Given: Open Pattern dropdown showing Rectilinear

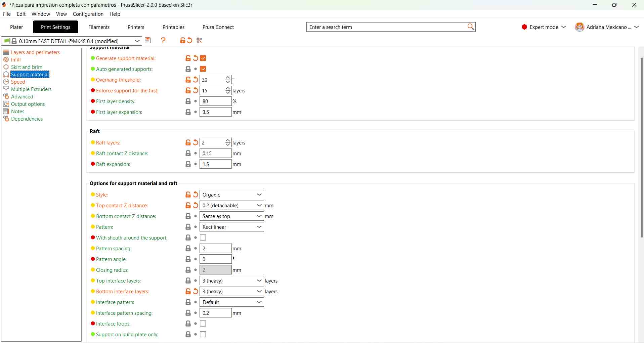Looking at the screenshot, I should click(x=232, y=227).
